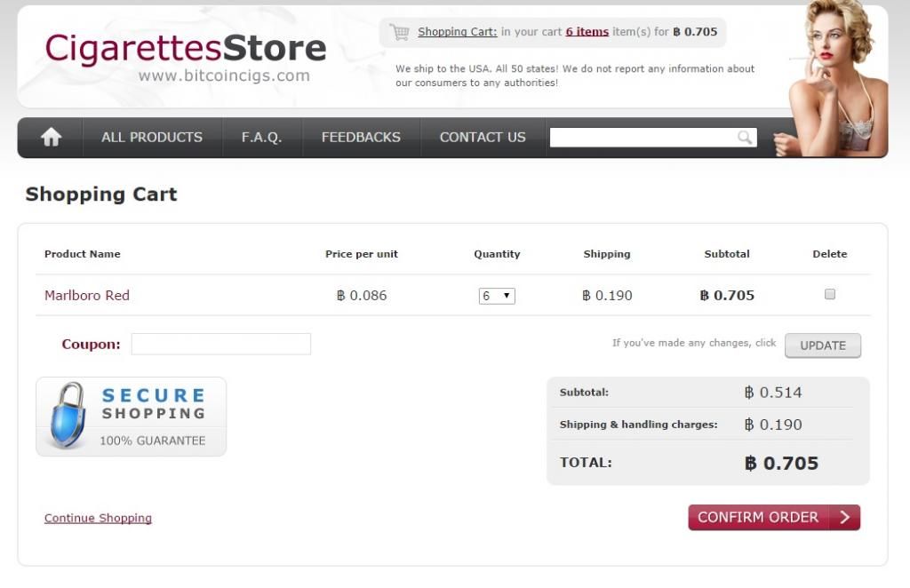Viewport: 910px width, 588px height.
Task: Go to the F.A.Q. page
Action: click(x=261, y=137)
